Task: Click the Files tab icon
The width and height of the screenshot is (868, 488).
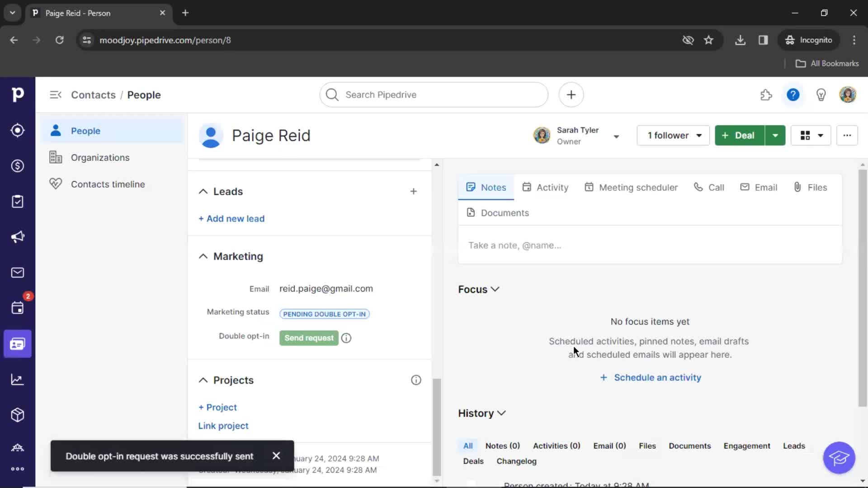Action: coord(797,187)
